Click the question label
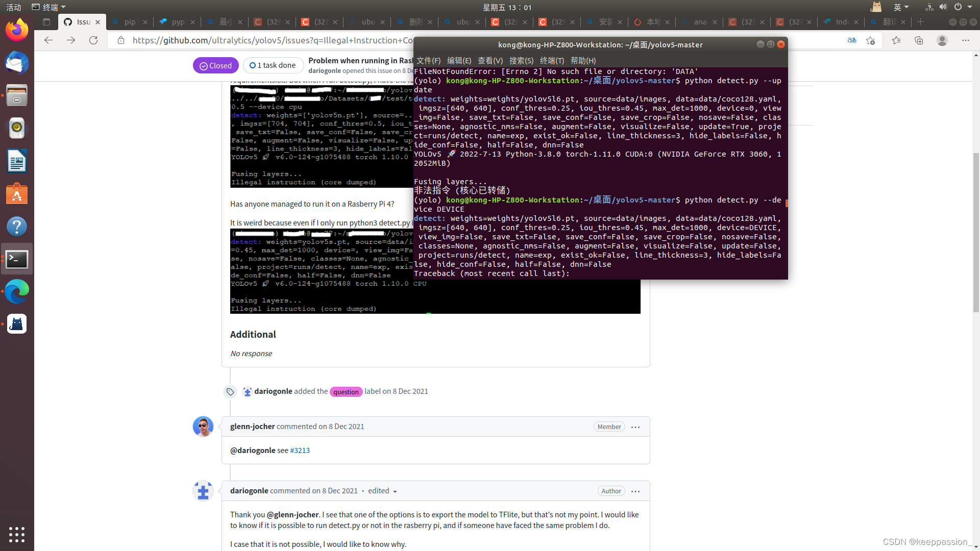Viewport: 980px width, 551px height. coord(346,392)
